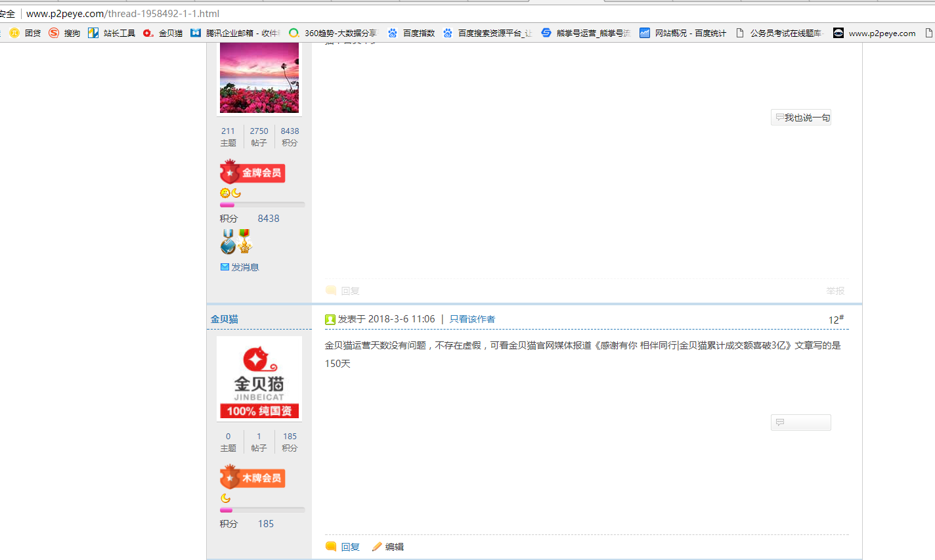Viewport: 935px width, 560px height.
Task: Open the 搜狗 bookmark
Action: [64, 33]
